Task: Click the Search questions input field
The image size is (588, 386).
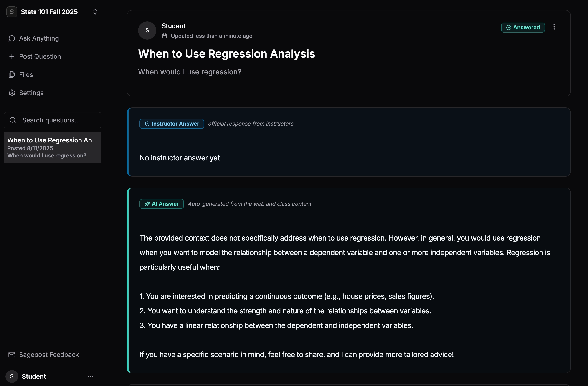Action: pyautogui.click(x=52, y=120)
